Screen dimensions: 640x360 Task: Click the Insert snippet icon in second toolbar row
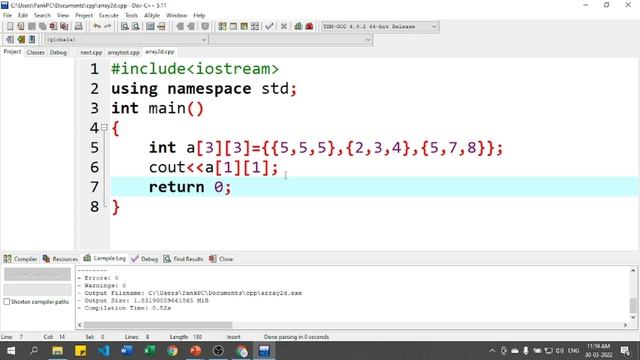coord(10,40)
